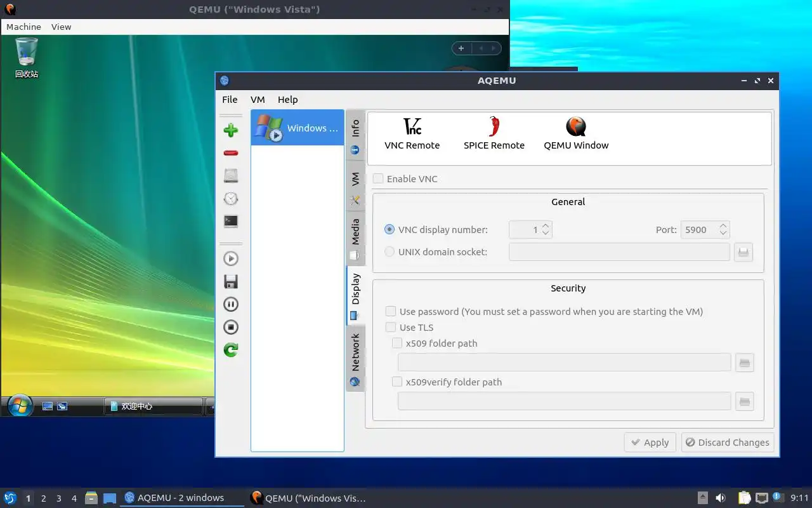Open the Help menu in AQEMU
This screenshot has width=812, height=508.
(287, 100)
